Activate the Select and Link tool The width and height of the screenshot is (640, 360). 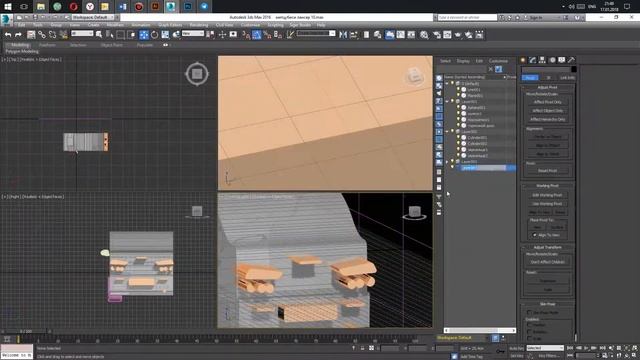click(x=42, y=35)
